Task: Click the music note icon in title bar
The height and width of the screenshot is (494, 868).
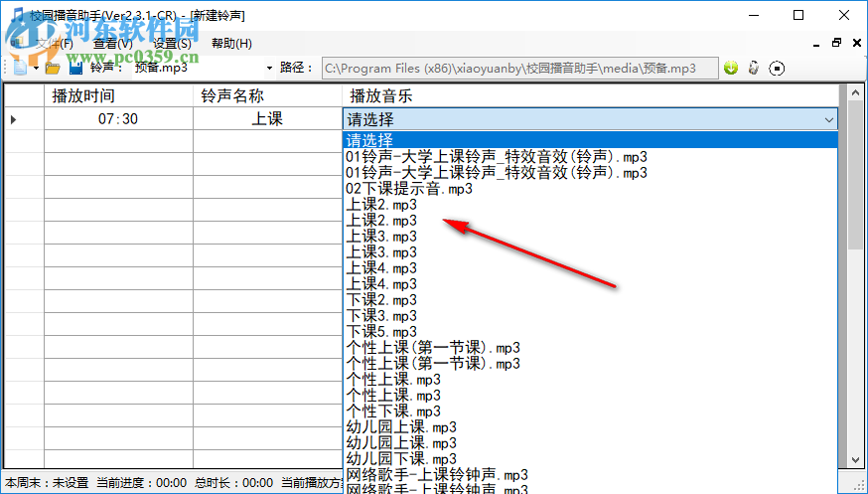Action: (18, 15)
